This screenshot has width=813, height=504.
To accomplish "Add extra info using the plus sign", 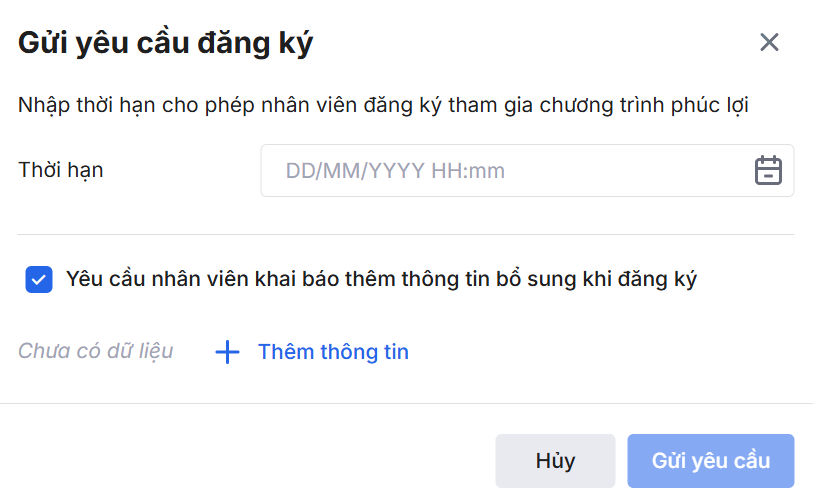I will pyautogui.click(x=228, y=352).
